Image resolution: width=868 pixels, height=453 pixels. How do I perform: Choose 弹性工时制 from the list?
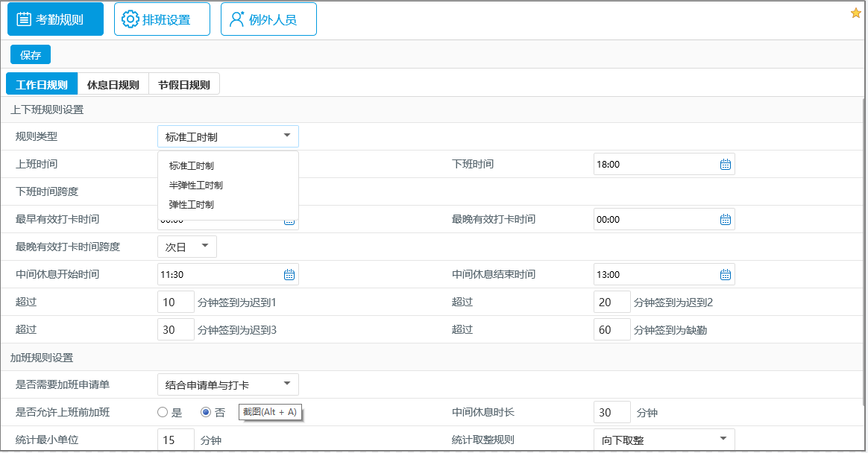click(x=192, y=205)
